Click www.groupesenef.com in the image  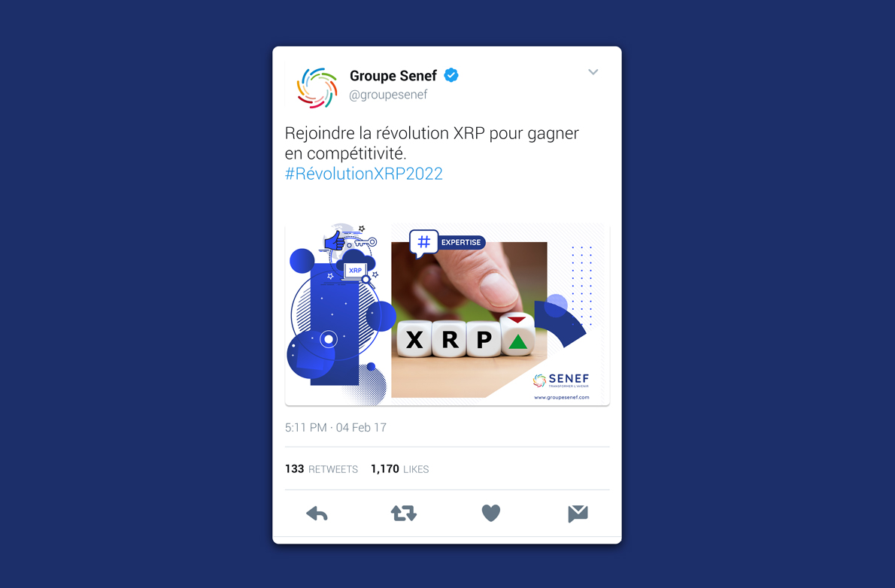coord(562,397)
